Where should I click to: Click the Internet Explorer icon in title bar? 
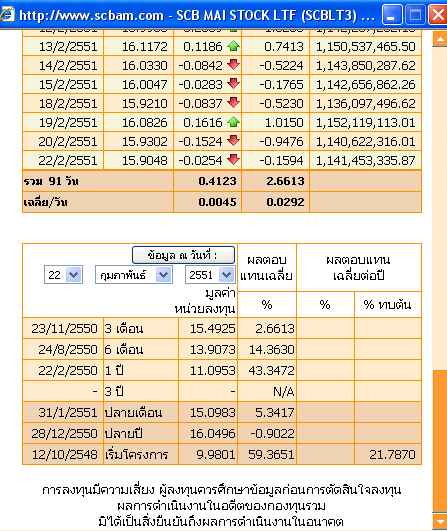[7, 14]
